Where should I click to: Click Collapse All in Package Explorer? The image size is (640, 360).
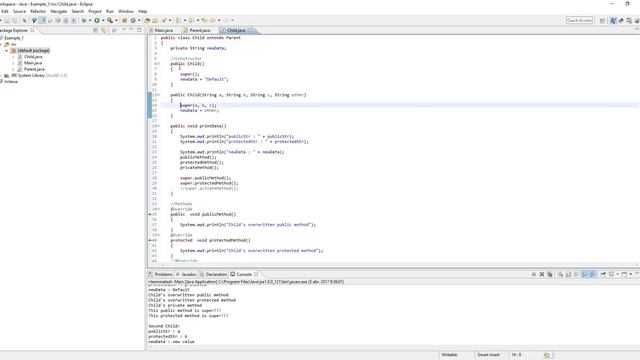pyautogui.click(x=96, y=30)
